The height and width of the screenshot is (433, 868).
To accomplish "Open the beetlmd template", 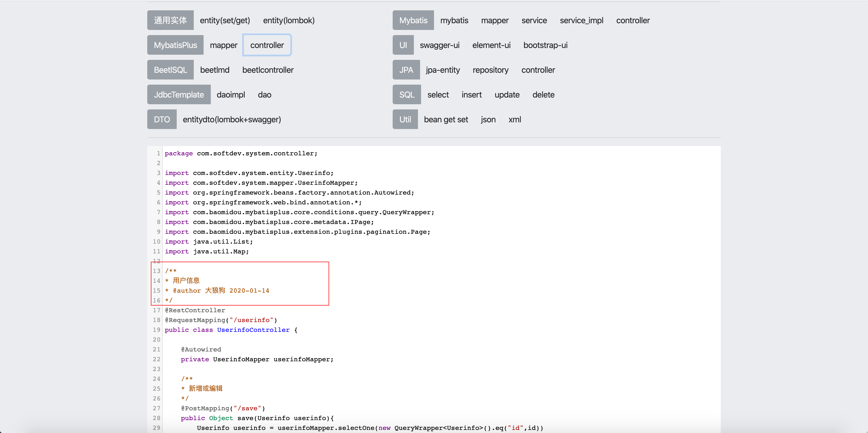I will click(x=215, y=70).
